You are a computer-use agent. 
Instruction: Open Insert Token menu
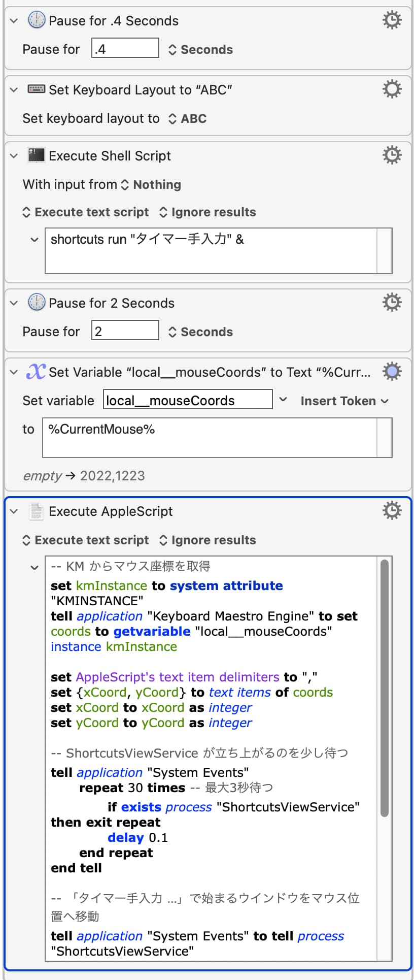[344, 401]
